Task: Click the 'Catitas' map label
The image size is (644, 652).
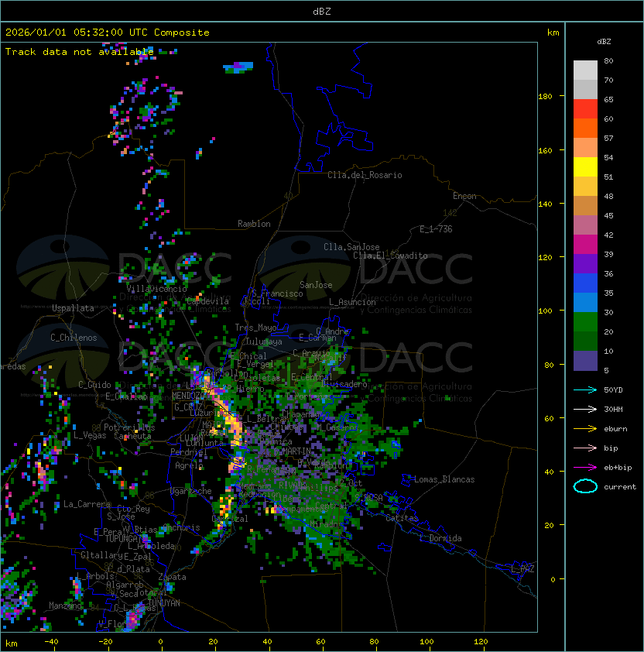Action: pos(402,518)
